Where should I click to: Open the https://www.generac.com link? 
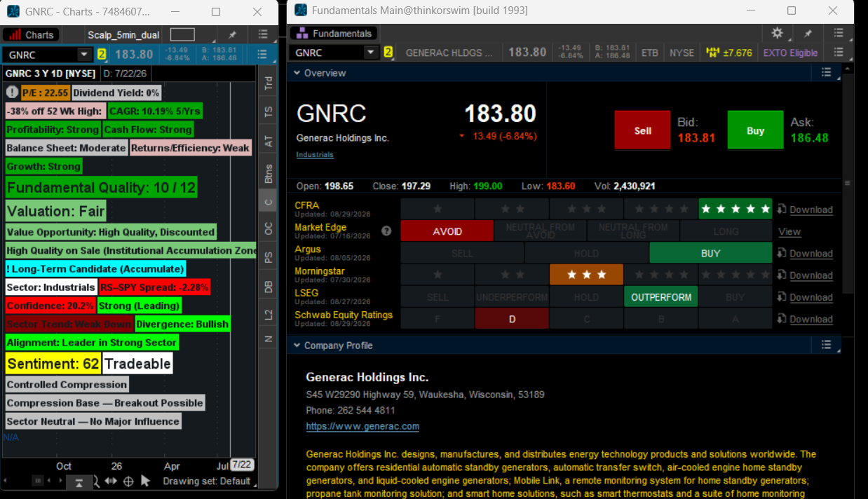(362, 426)
